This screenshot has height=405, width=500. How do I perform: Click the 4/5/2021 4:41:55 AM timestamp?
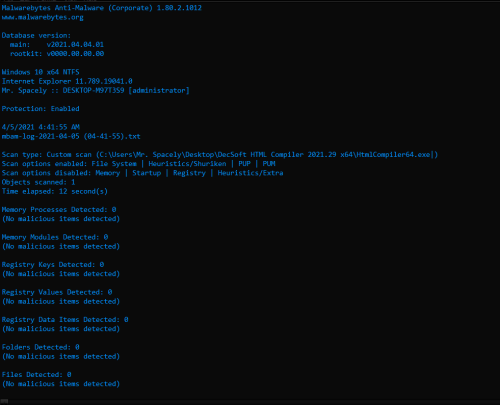tap(41, 127)
